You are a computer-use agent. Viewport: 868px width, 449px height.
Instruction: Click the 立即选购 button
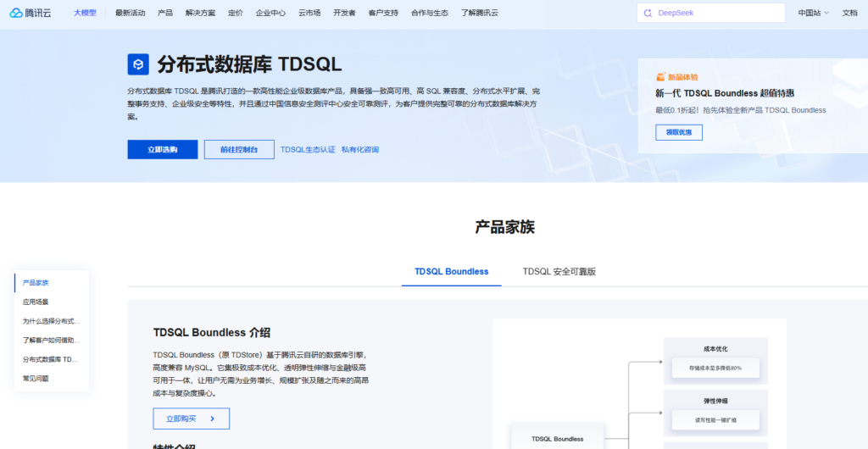pyautogui.click(x=162, y=149)
